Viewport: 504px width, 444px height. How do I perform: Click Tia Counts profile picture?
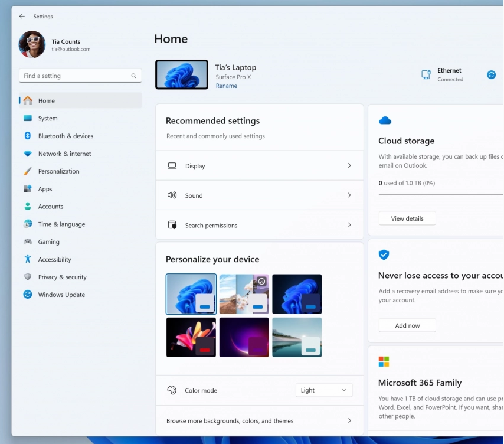click(32, 44)
